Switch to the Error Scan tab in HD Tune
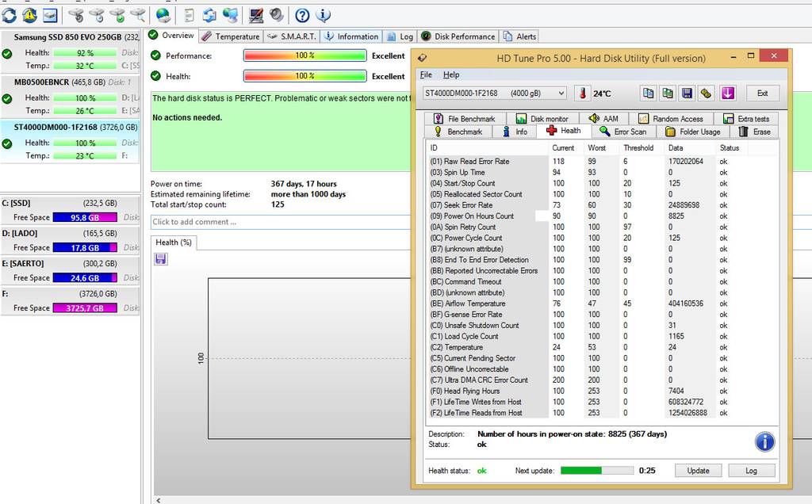 (623, 132)
